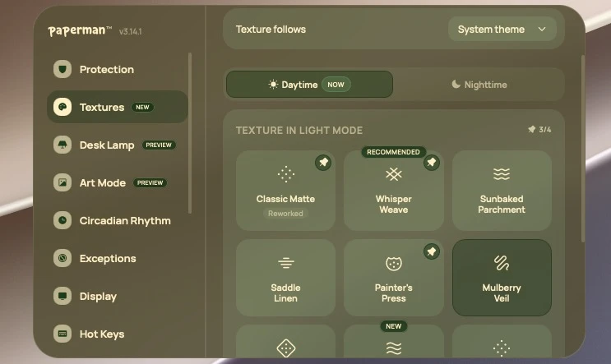Unpin Painter's Press using its pin badge

coord(432,251)
